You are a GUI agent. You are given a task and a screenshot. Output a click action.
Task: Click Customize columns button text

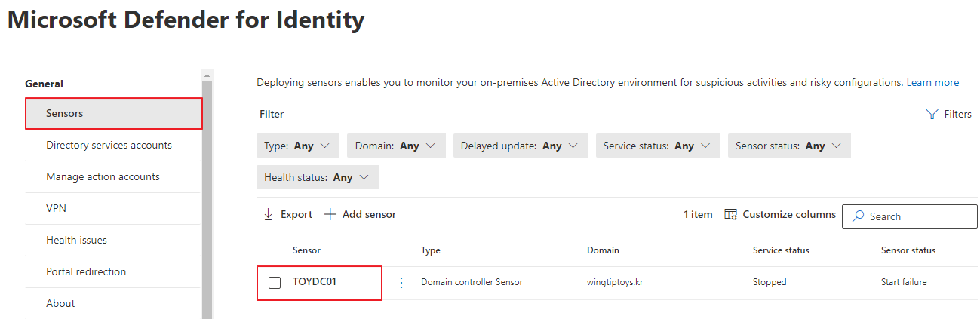pyautogui.click(x=789, y=214)
